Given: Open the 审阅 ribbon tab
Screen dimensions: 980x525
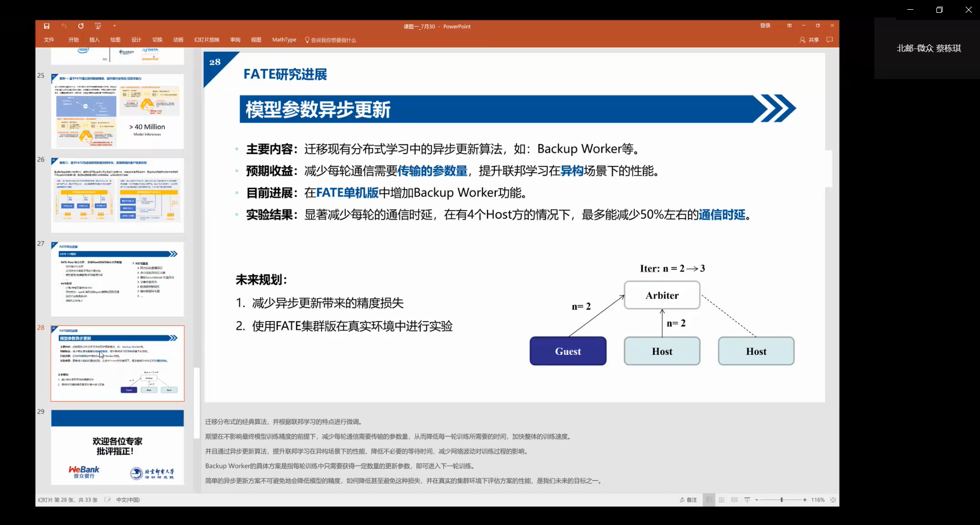Looking at the screenshot, I should click(235, 40).
